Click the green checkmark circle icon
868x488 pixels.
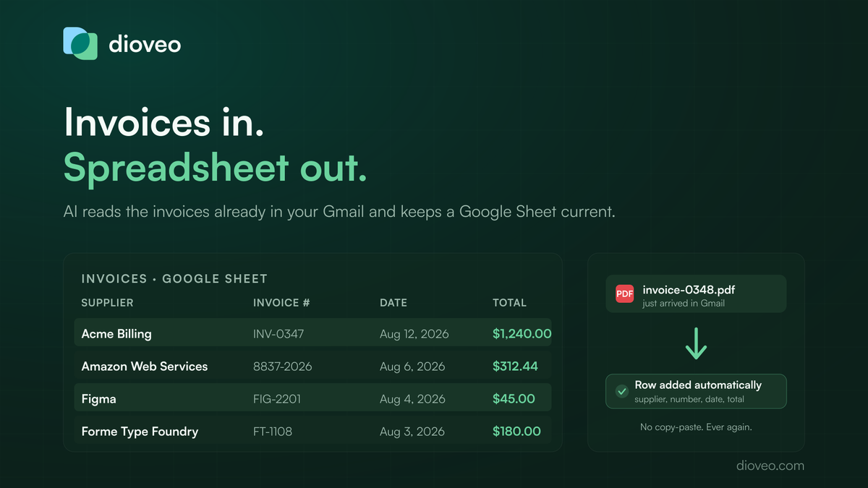coord(621,391)
